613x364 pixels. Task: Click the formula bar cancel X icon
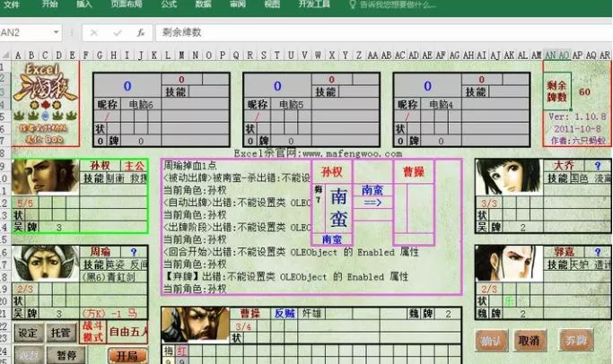coord(94,33)
